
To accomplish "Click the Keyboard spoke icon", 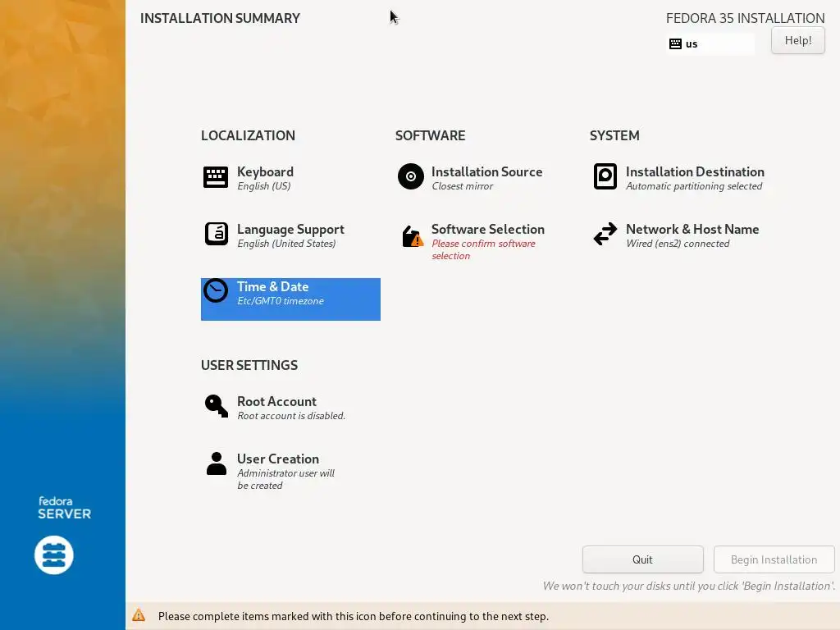I will 216,177.
